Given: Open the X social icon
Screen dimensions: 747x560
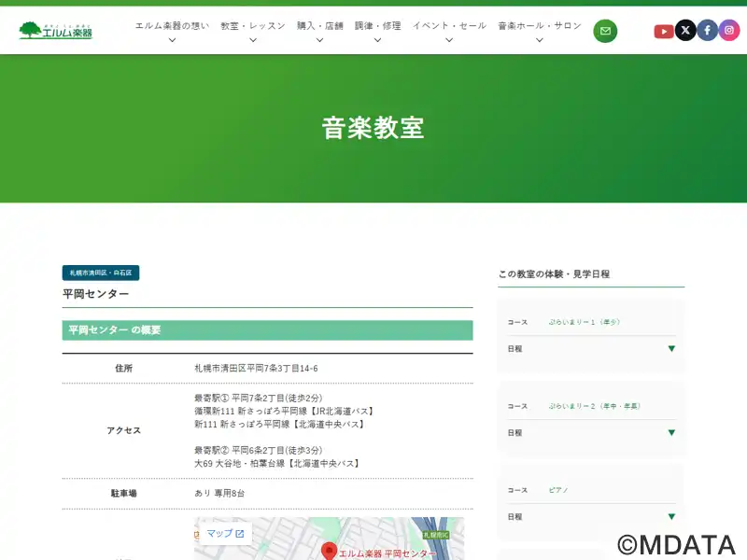Looking at the screenshot, I should [685, 31].
